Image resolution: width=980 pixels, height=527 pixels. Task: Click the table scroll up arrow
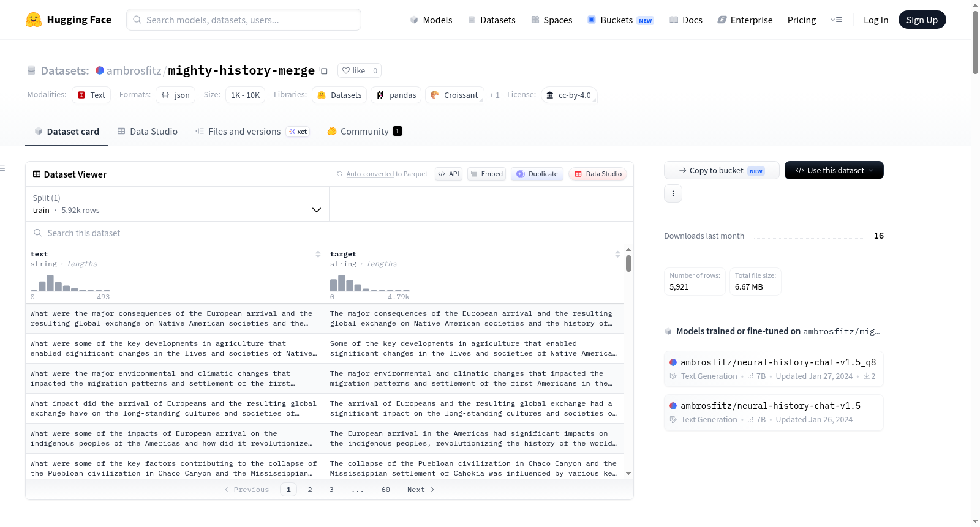[628, 250]
